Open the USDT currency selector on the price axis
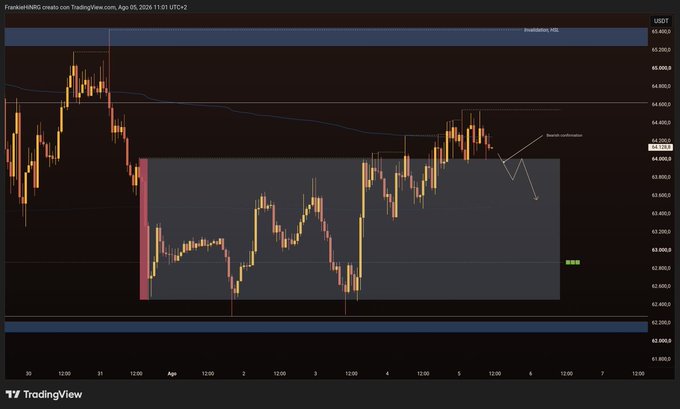The image size is (680, 409). pyautogui.click(x=661, y=21)
